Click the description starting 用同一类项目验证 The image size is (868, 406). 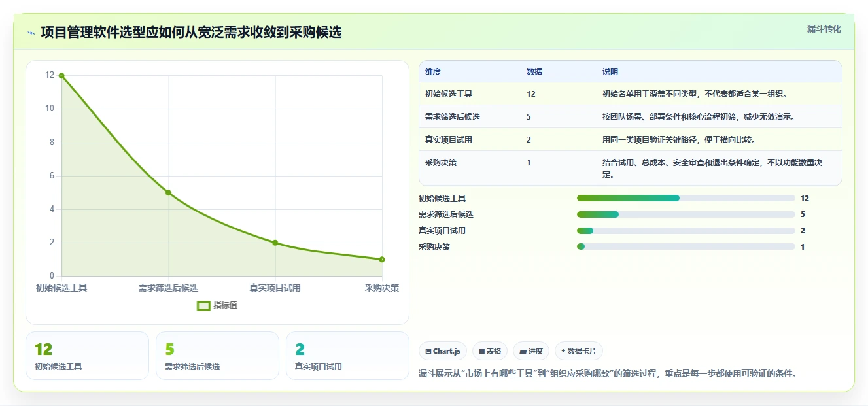pyautogui.click(x=679, y=140)
